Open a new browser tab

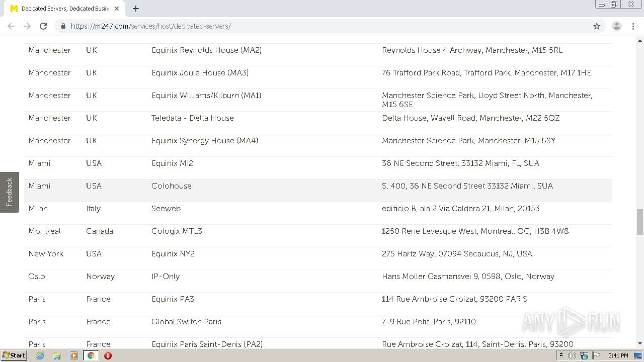click(136, 9)
